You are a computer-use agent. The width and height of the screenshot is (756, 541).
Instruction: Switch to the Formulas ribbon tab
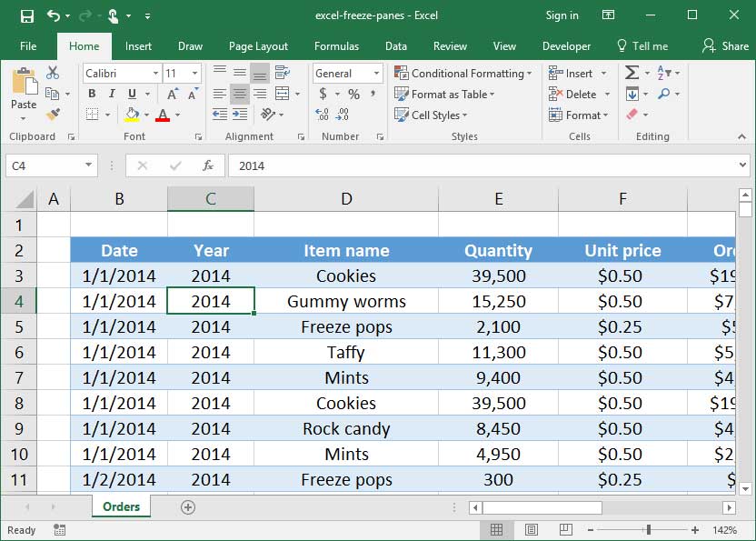tap(336, 45)
